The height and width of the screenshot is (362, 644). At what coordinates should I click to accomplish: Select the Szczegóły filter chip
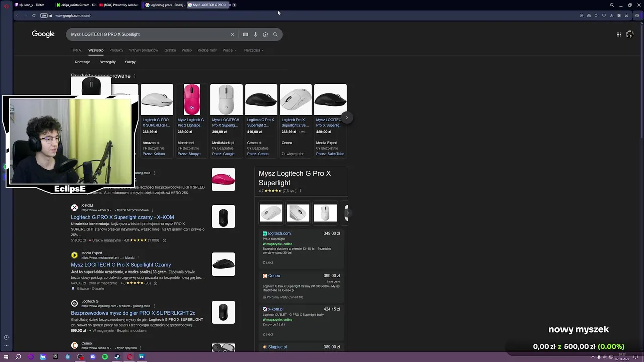108,62
